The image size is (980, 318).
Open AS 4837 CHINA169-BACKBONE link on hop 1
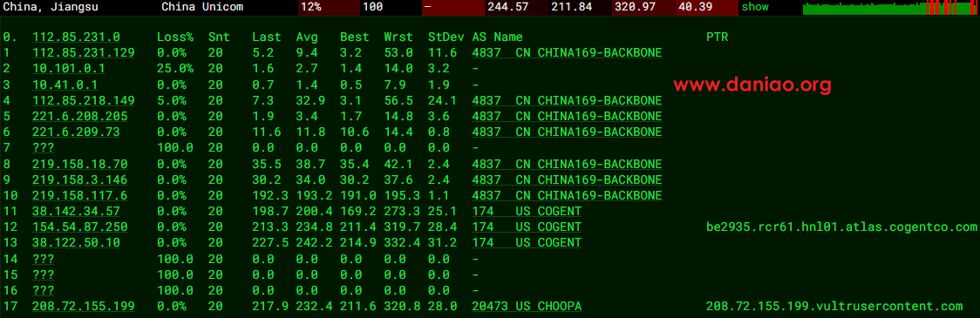(568, 52)
